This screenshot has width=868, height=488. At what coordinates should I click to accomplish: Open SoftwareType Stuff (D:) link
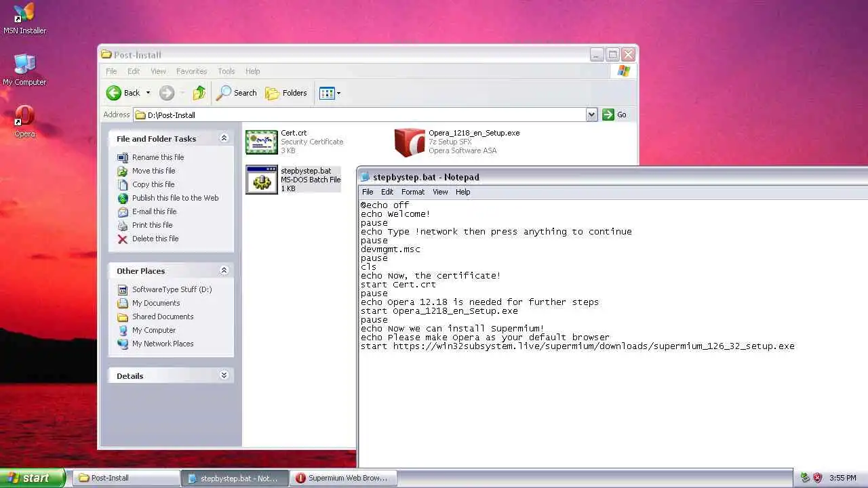click(165, 289)
